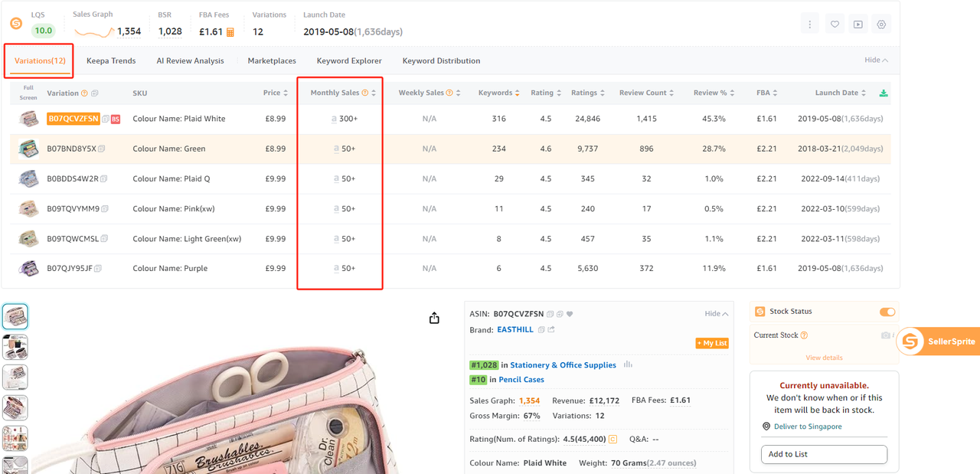Select the first product image thumbnail
Image resolution: width=980 pixels, height=474 pixels.
coord(15,316)
